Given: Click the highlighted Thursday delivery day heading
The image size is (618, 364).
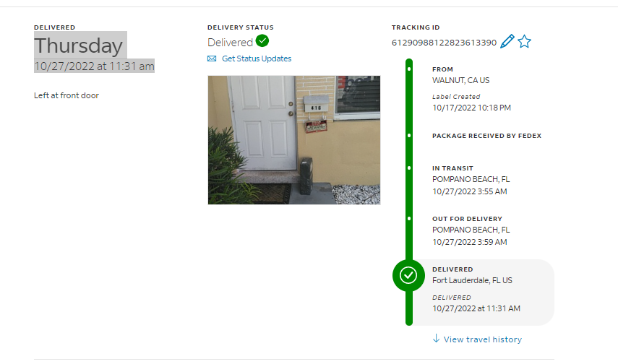Looking at the screenshot, I should pos(80,45).
